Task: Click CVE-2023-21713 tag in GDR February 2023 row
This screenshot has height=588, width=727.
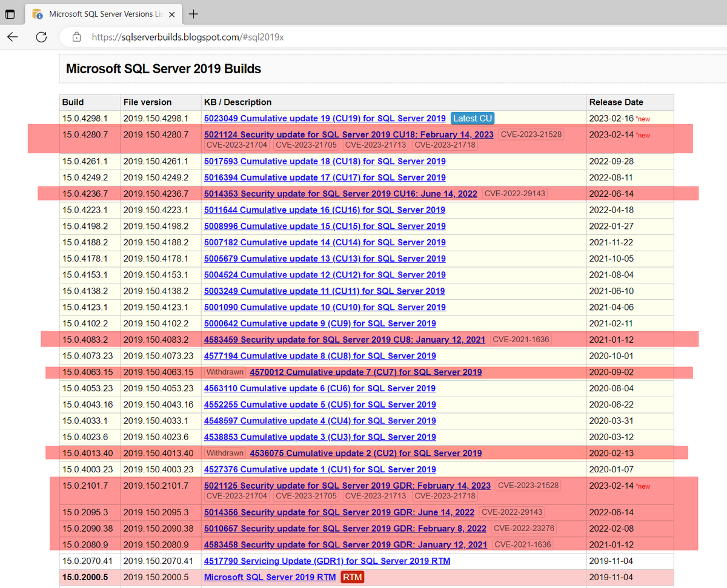Action: [x=376, y=496]
